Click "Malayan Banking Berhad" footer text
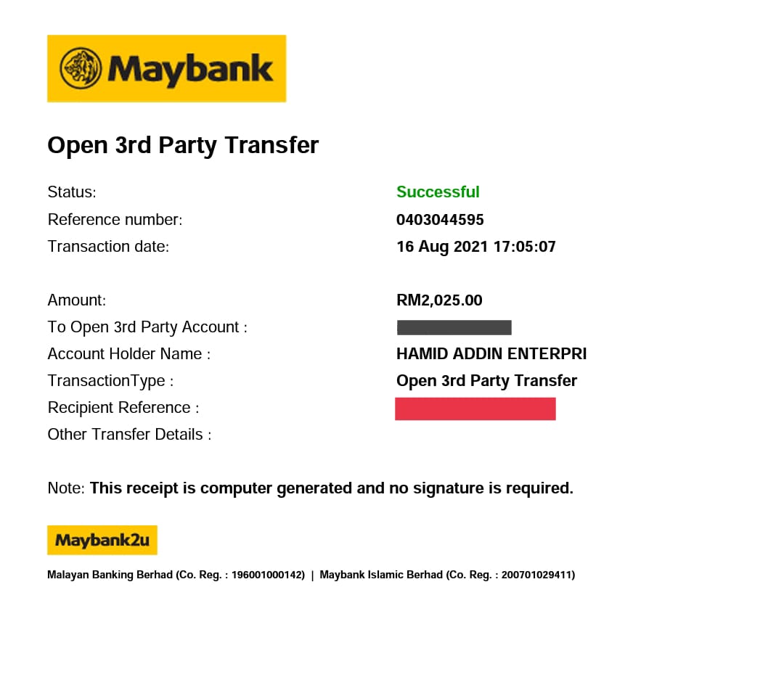The image size is (784, 685). point(110,575)
